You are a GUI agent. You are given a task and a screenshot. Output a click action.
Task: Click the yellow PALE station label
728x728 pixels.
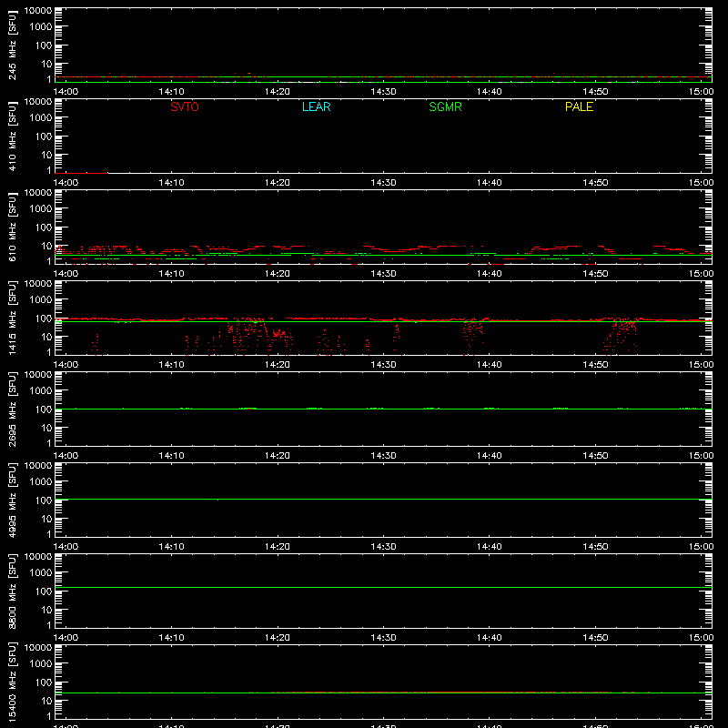click(x=579, y=106)
